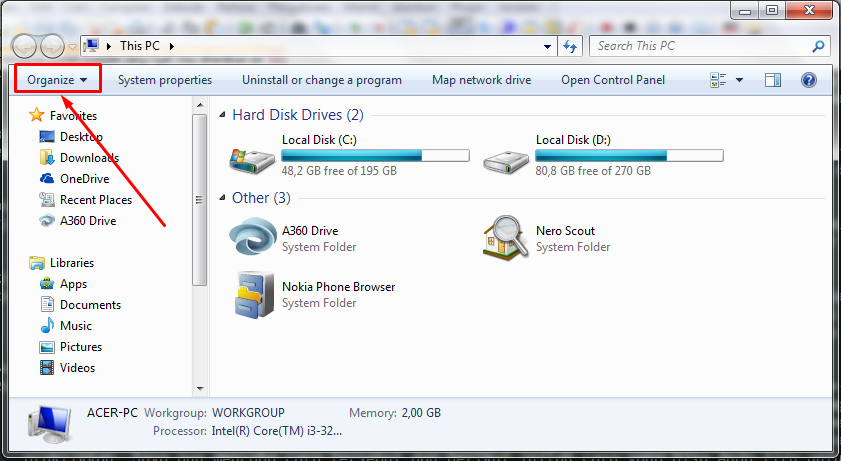
Task: Collapse the Hard Disk Drives group
Action: 223,114
